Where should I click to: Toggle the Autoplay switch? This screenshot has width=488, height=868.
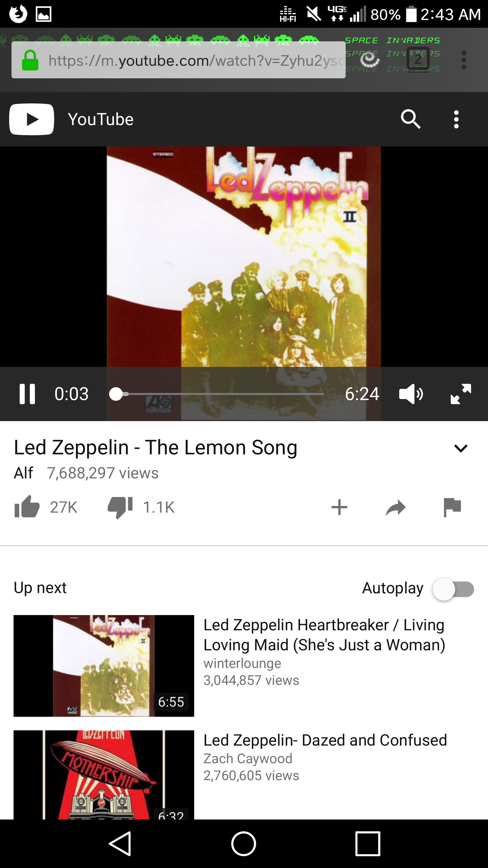click(x=453, y=589)
